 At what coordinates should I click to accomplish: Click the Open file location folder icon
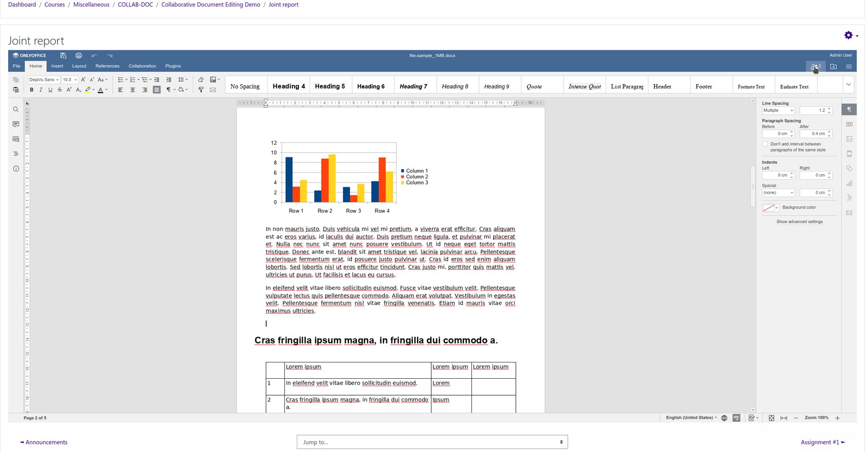point(833,67)
